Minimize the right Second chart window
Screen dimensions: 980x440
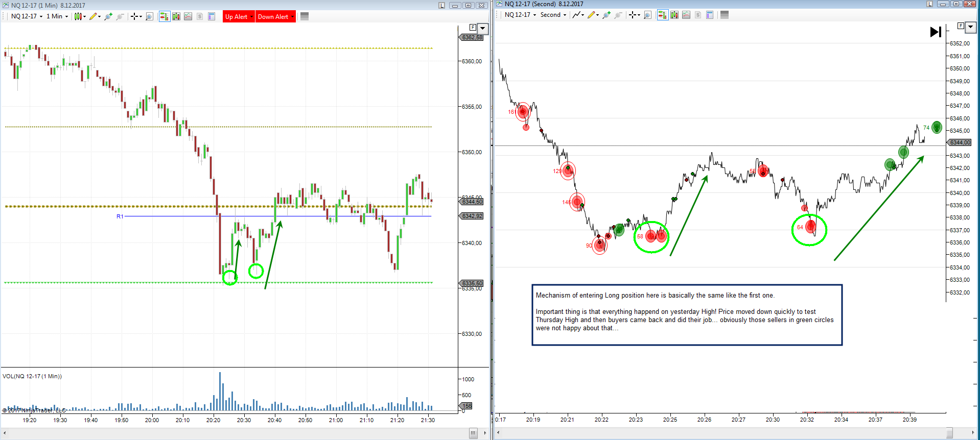[x=943, y=4]
